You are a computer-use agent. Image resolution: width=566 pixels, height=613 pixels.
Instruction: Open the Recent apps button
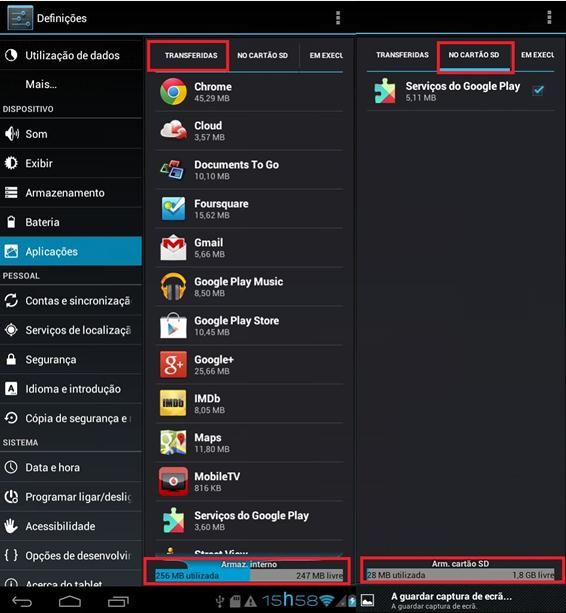[x=118, y=601]
